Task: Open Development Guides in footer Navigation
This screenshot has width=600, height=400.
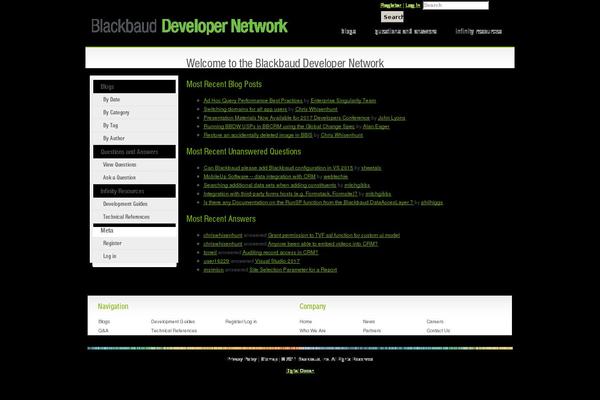Action: [x=173, y=322]
